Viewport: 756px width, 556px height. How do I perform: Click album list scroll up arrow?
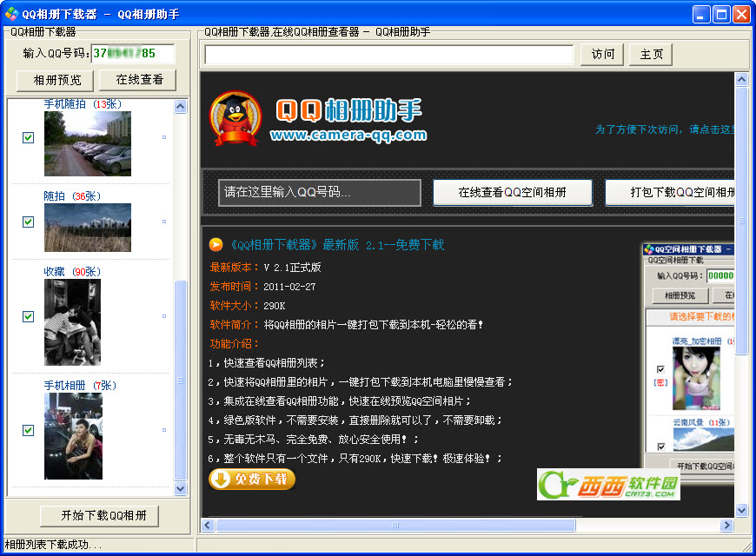click(181, 106)
